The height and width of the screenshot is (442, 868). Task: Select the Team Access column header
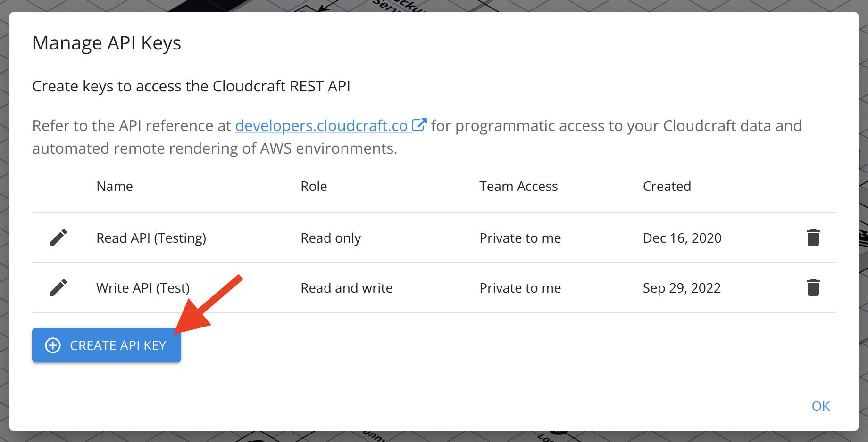click(x=518, y=186)
